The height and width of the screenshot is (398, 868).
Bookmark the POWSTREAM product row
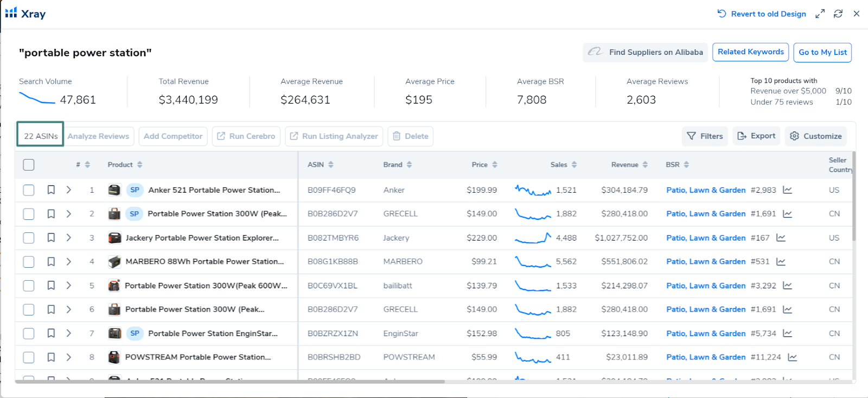click(x=51, y=357)
